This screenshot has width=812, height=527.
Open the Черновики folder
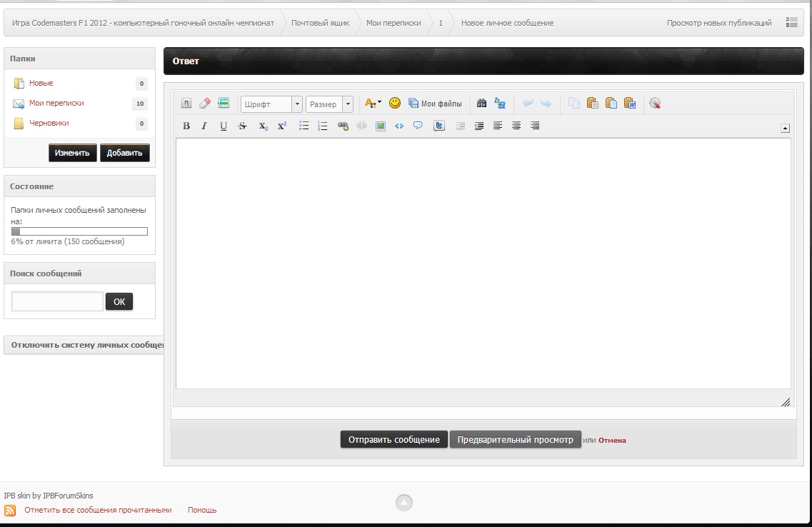[x=49, y=124]
